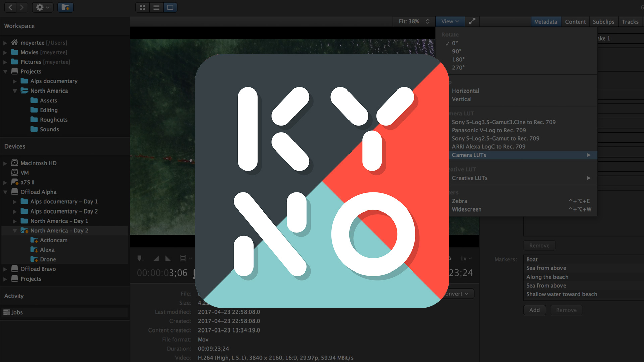Switch to the Subclips tab
644x362 pixels.
(603, 22)
